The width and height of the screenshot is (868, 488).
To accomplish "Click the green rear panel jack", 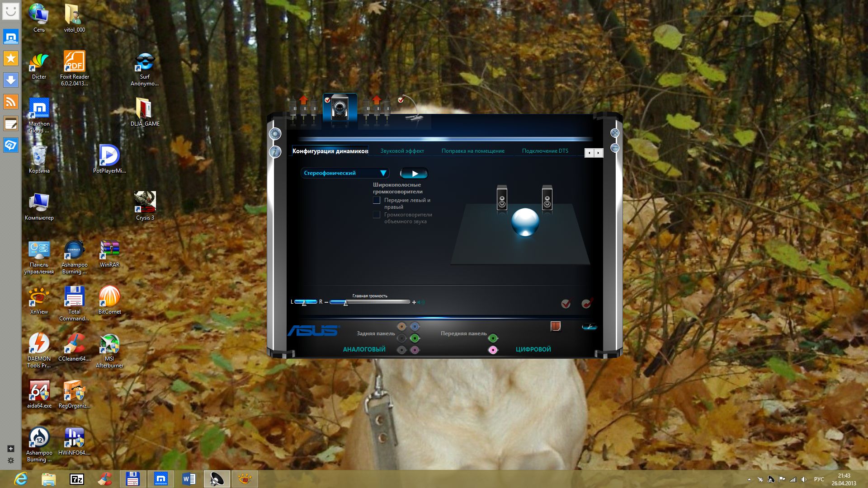I will [415, 338].
